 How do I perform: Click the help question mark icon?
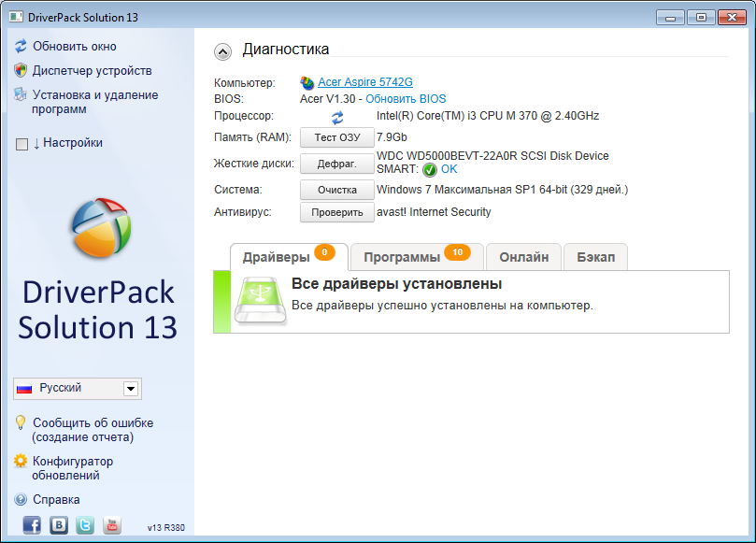point(21,499)
